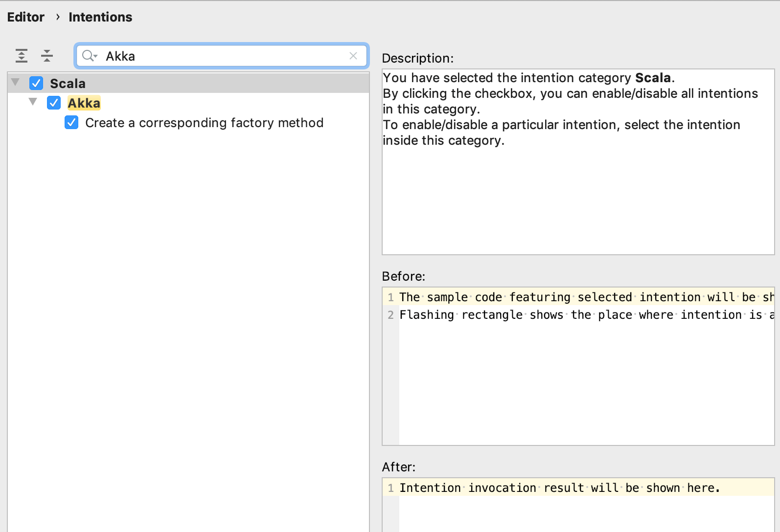Toggle the Scala category checkbox
The height and width of the screenshot is (532, 780).
pos(36,84)
